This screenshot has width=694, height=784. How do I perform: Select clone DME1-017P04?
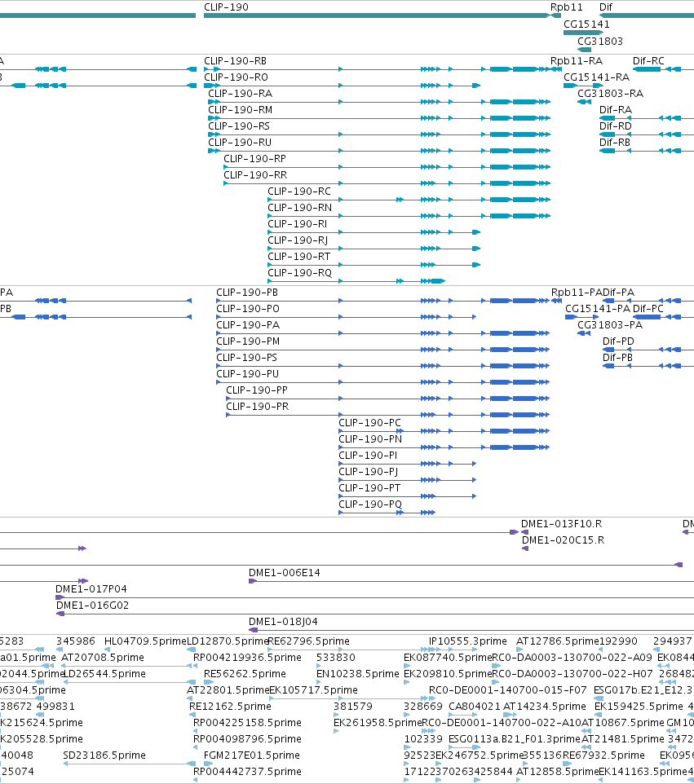(x=91, y=589)
